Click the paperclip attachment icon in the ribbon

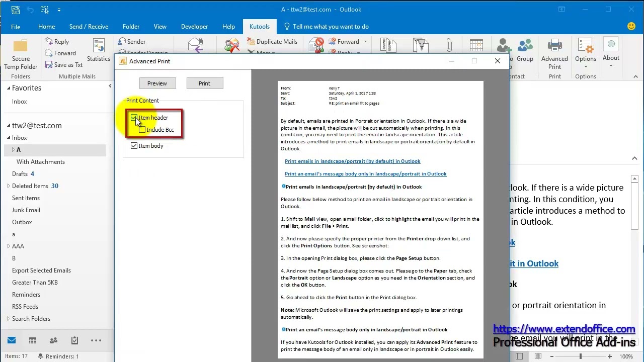tap(449, 46)
